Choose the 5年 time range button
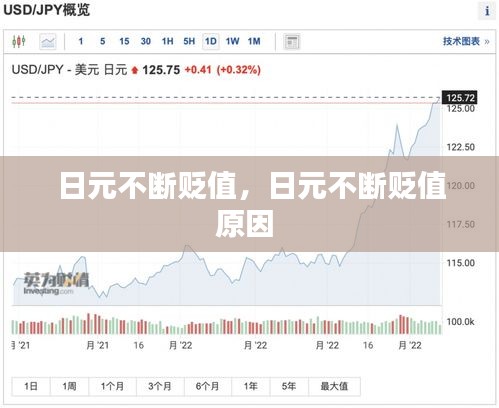Image resolution: width=499 pixels, height=408 pixels. point(289,386)
